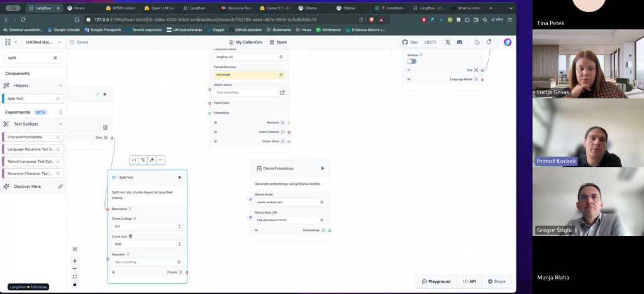Collapse the Helpers category

pos(60,85)
